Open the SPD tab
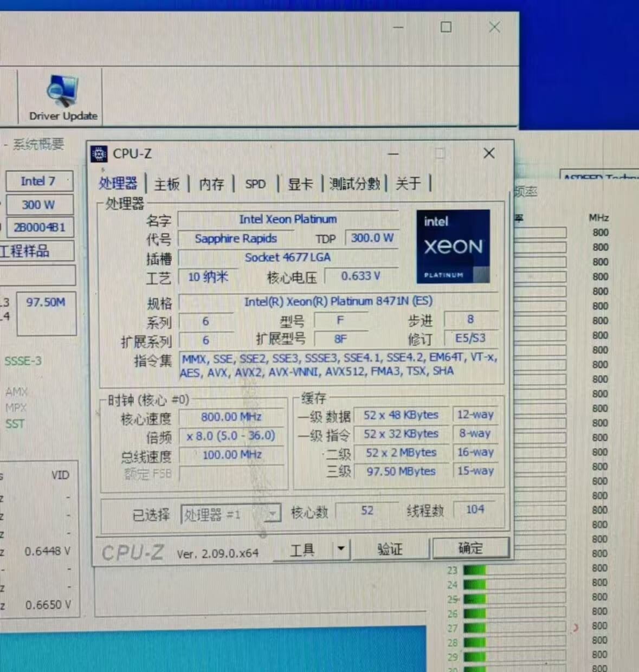The height and width of the screenshot is (672, 639). [x=255, y=184]
